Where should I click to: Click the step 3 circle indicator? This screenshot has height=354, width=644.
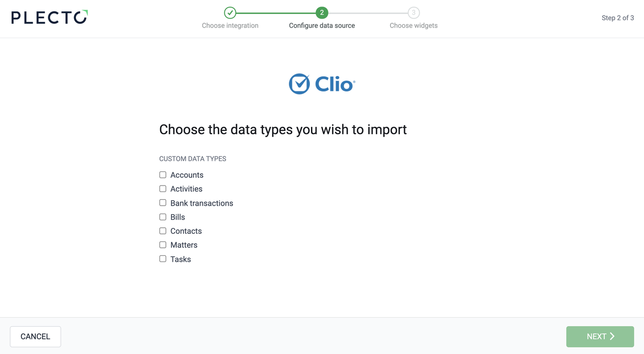[x=414, y=13]
